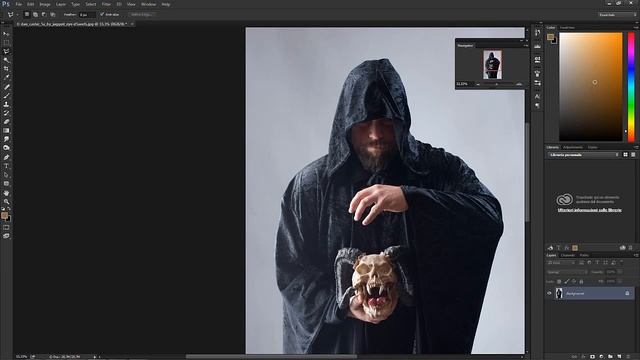Select the Eraser tool
The width and height of the screenshot is (640, 360).
coord(6,122)
